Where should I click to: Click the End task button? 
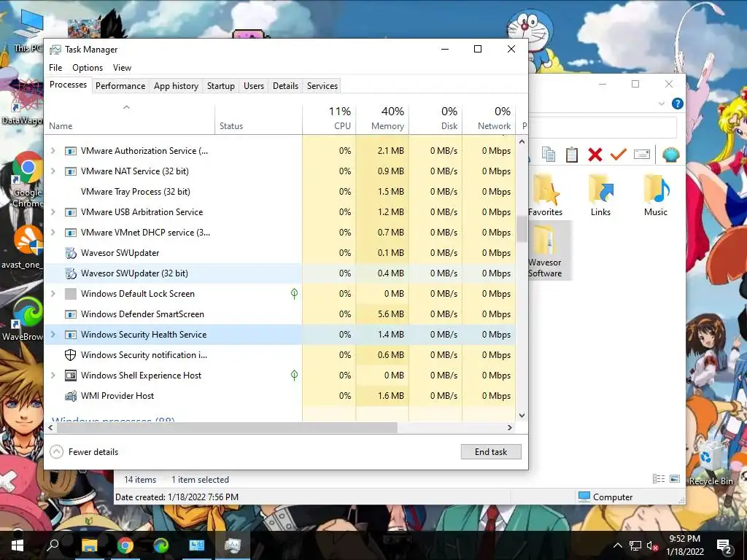coord(491,452)
